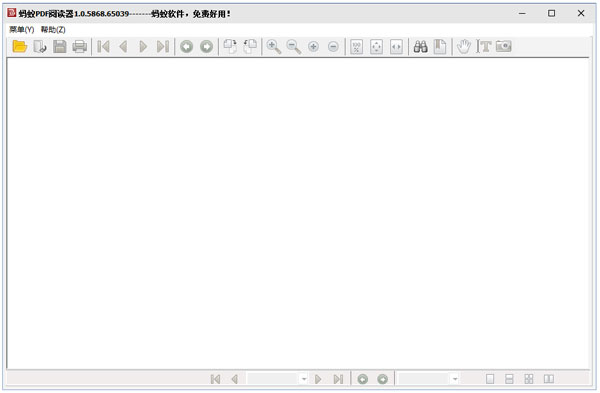Switch to single page layout

[490, 379]
